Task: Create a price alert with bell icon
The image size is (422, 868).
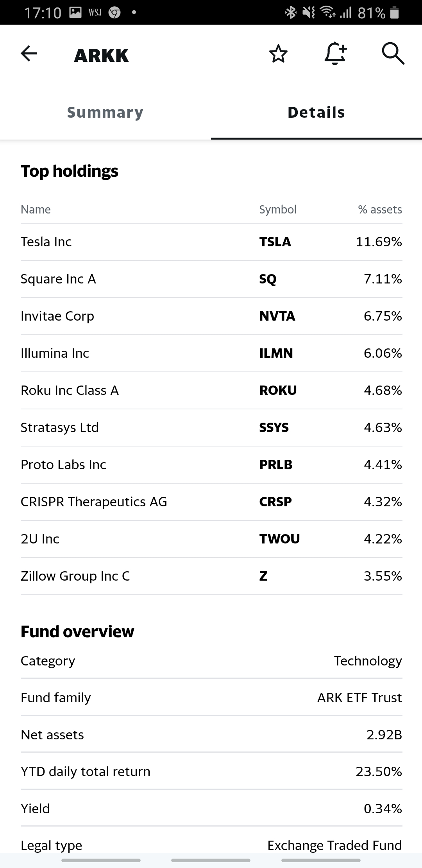Action: pyautogui.click(x=335, y=54)
